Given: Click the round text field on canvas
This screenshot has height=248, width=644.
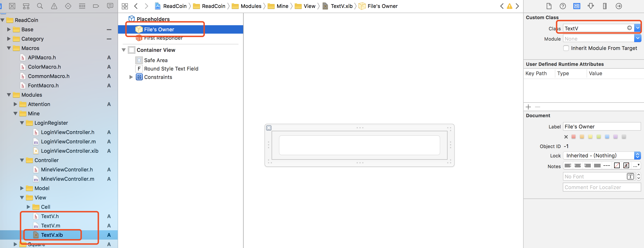Looking at the screenshot, I should [359, 145].
